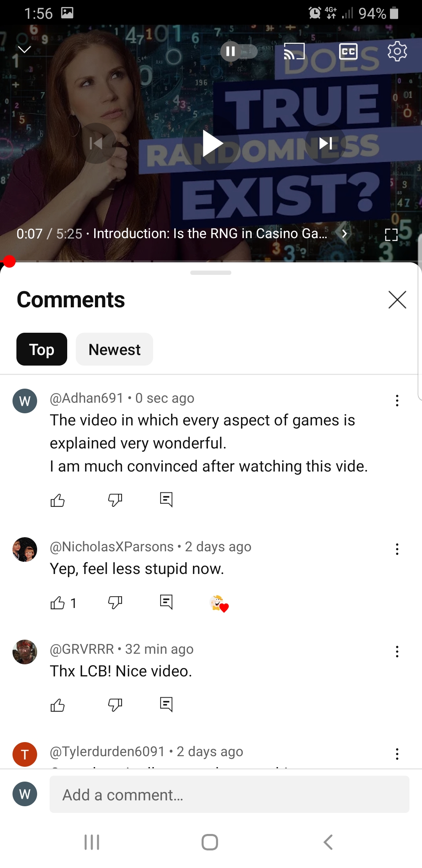Screen dimensions: 422x868
Task: Select the Top comments tab
Action: coord(42,349)
